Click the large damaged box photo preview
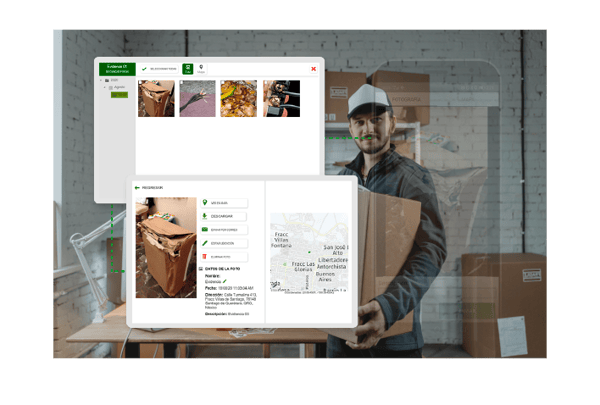600x405 pixels. click(166, 248)
